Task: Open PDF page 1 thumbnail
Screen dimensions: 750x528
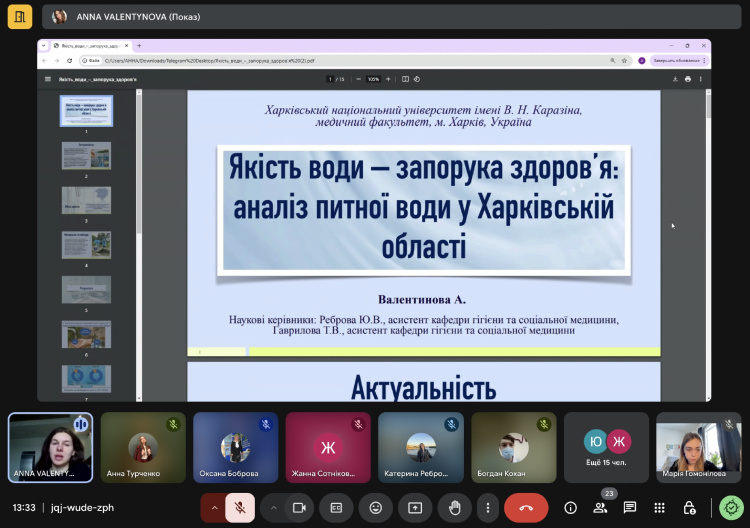Action: click(87, 111)
